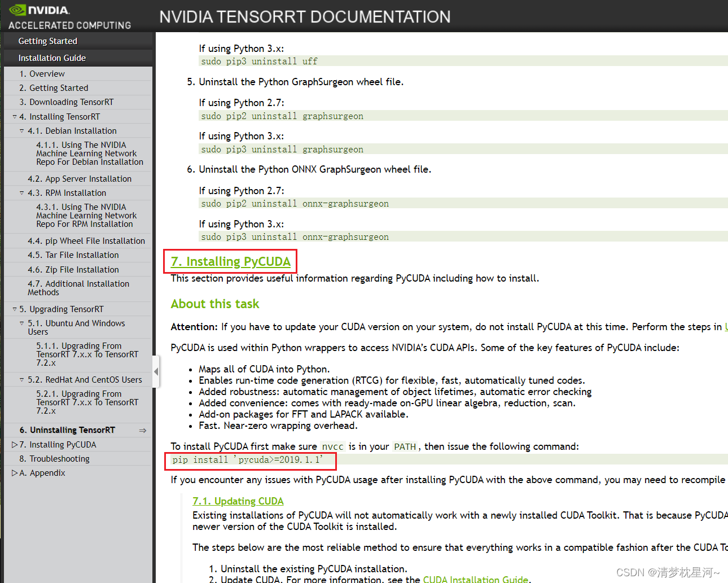This screenshot has width=728, height=583.
Task: Collapse 5.2. RedHat And CentOS Users node
Action: click(22, 380)
